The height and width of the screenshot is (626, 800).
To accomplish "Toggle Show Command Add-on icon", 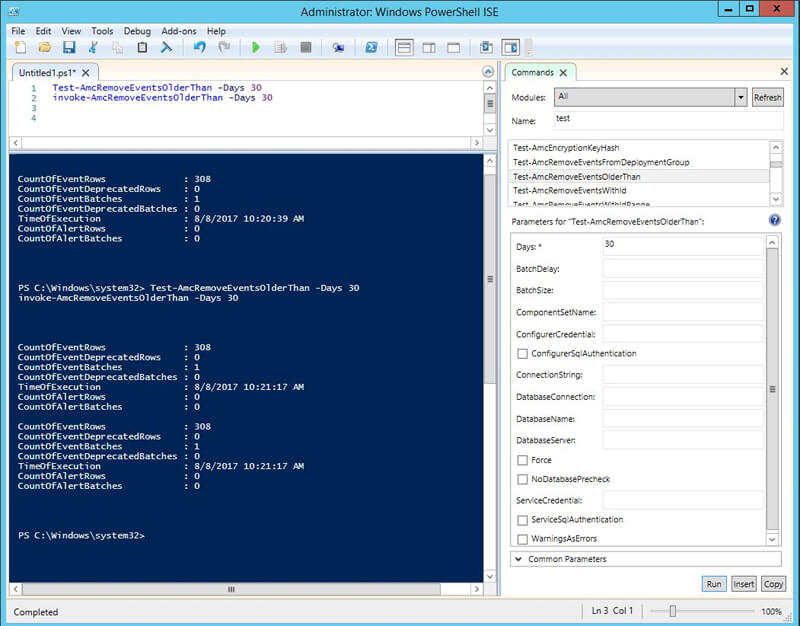I will [511, 48].
